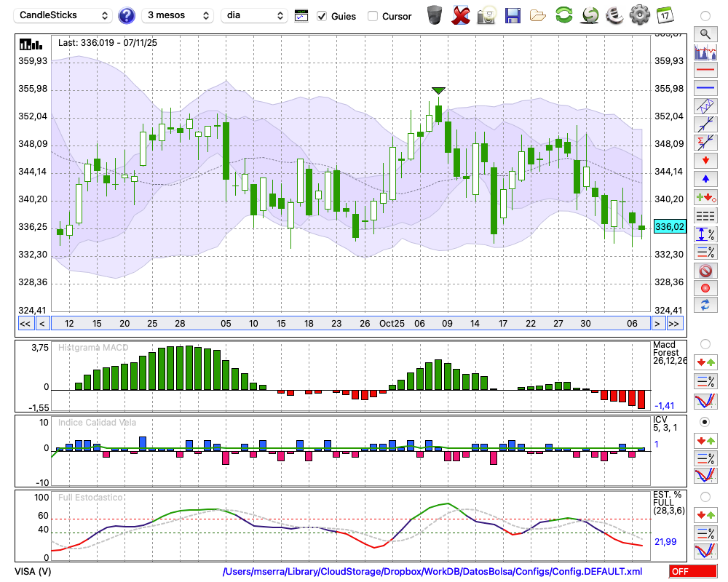Click the Config.DEFAULT.xml file path link
Screen dimensions: 728x582
432,572
